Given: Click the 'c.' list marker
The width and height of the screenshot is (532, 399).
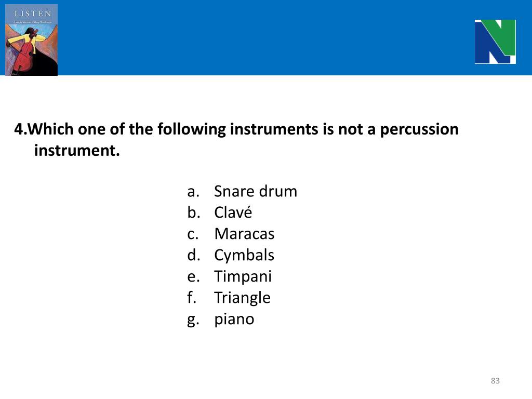Looking at the screenshot, I should coord(193,234).
